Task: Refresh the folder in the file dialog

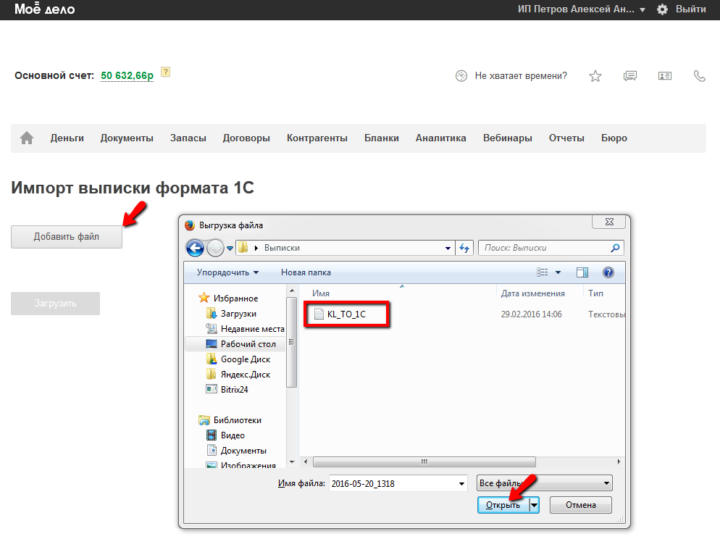Action: (464, 248)
